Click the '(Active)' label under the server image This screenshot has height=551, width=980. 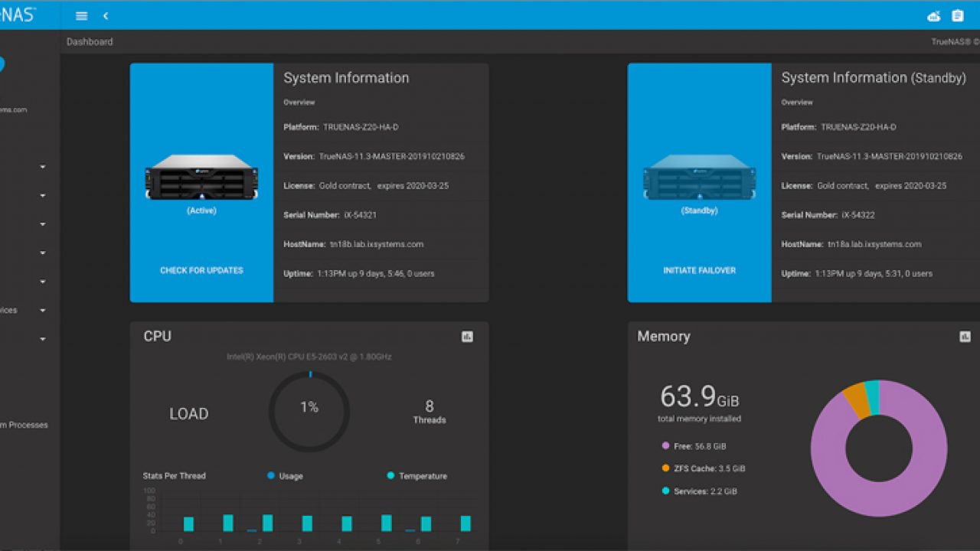point(201,210)
